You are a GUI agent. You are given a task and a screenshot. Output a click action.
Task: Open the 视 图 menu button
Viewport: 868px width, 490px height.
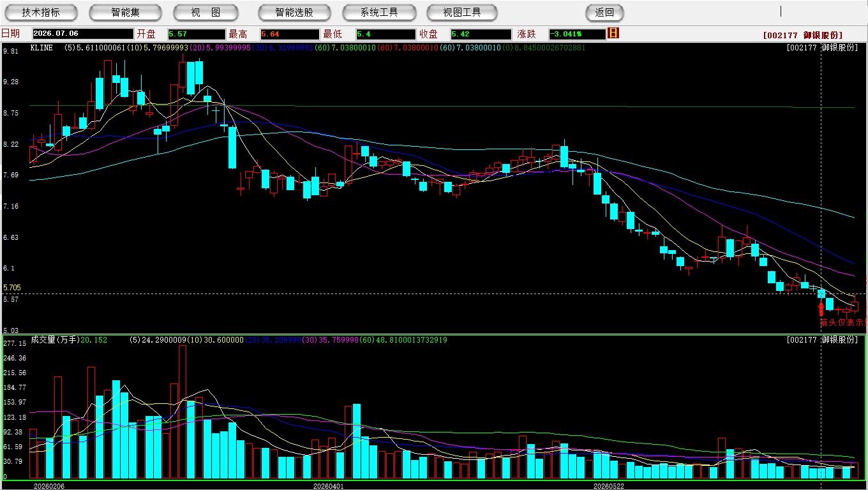(206, 13)
